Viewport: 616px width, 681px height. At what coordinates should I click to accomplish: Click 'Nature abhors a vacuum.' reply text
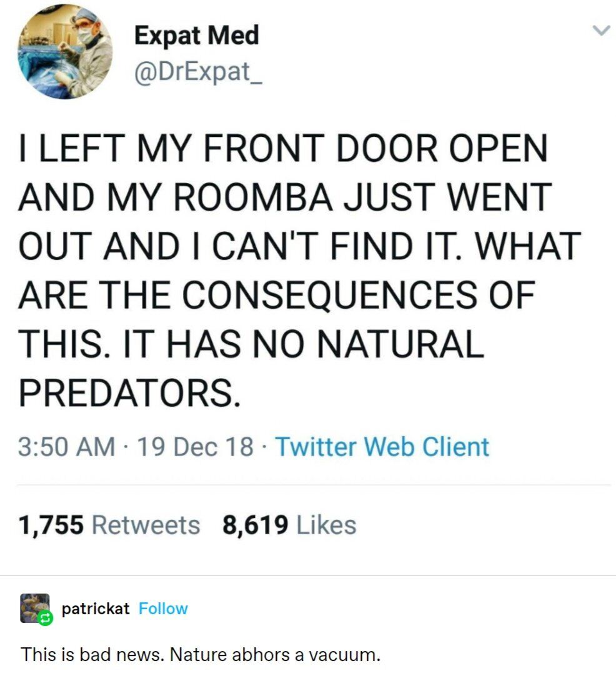(x=275, y=654)
